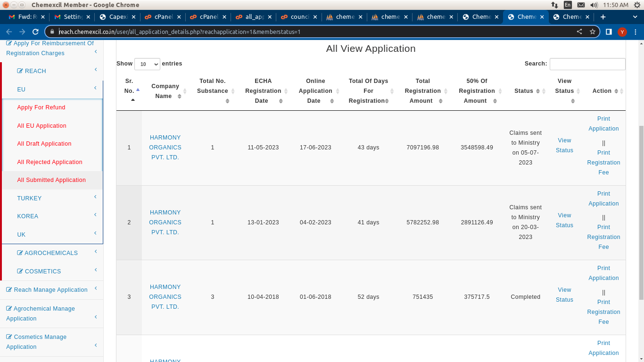
Task: Open the Show entries dropdown
Action: 147,64
